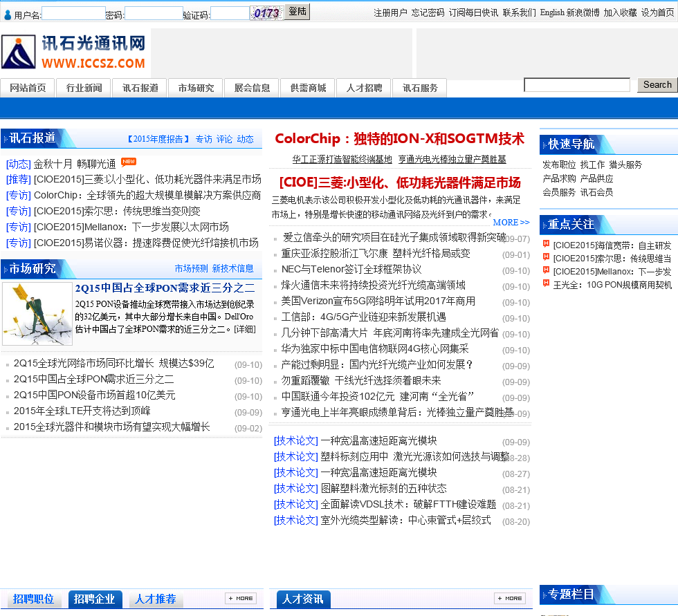Screen dimensions: 678x616
Task: Open 讯石服务 nav tab
Action: click(420, 88)
